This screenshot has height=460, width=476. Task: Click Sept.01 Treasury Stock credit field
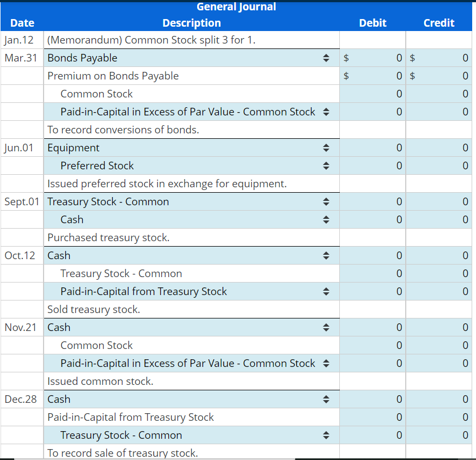[439, 201]
